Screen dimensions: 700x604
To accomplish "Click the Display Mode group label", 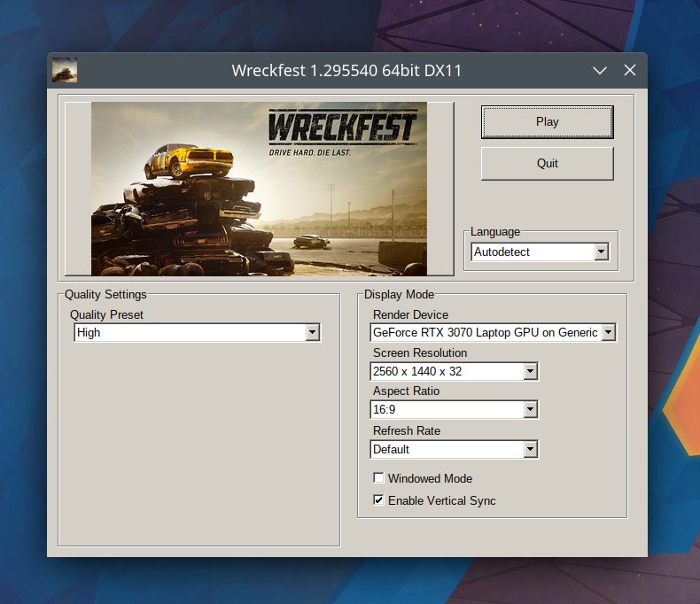I will click(399, 294).
